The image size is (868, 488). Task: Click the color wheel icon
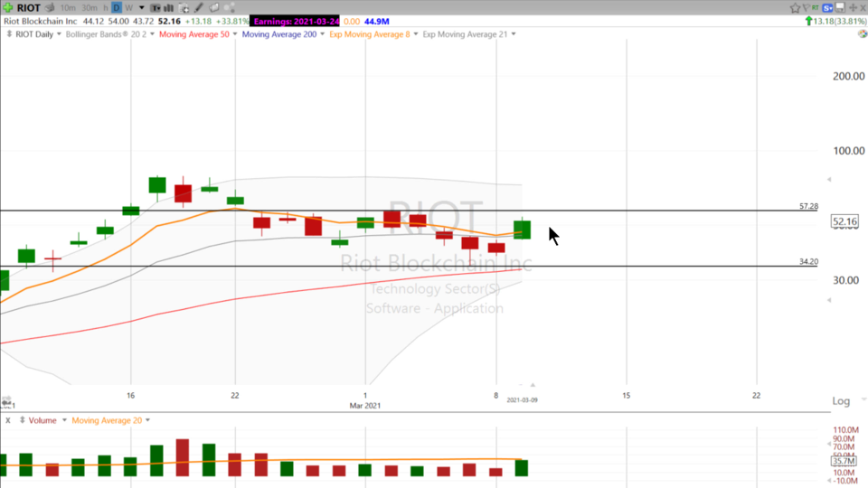pyautogui.click(x=863, y=33)
